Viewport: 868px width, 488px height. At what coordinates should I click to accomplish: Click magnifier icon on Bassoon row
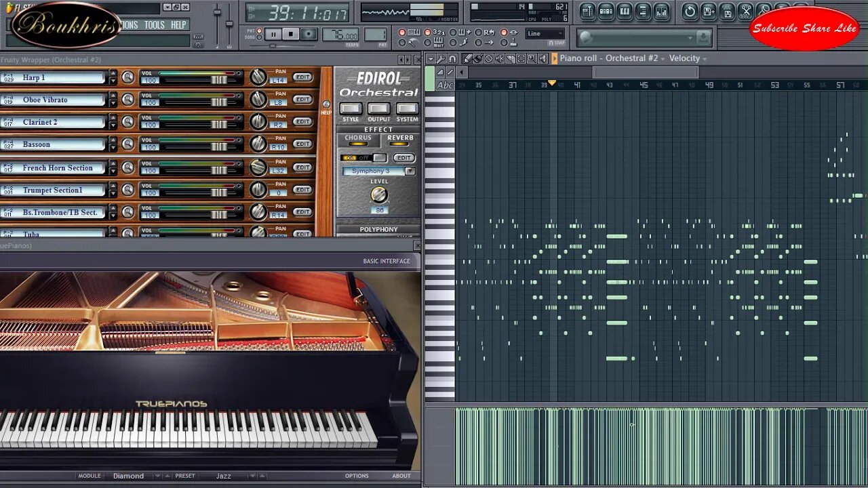[127, 144]
